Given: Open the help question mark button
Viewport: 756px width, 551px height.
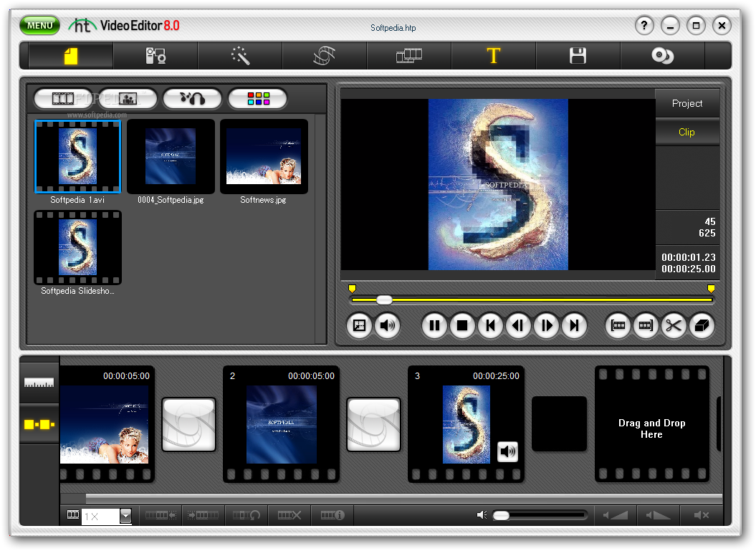Looking at the screenshot, I should 644,25.
